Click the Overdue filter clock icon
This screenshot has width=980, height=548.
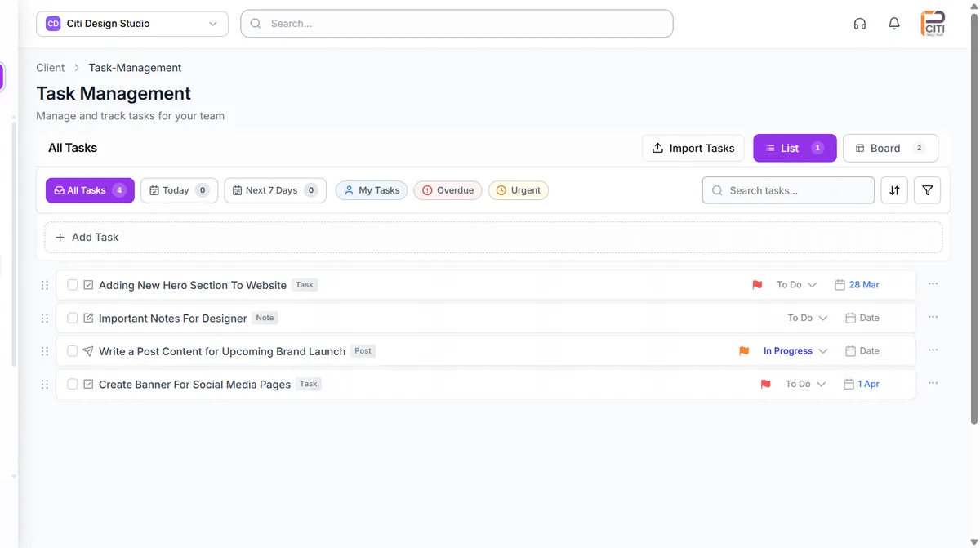(x=425, y=190)
